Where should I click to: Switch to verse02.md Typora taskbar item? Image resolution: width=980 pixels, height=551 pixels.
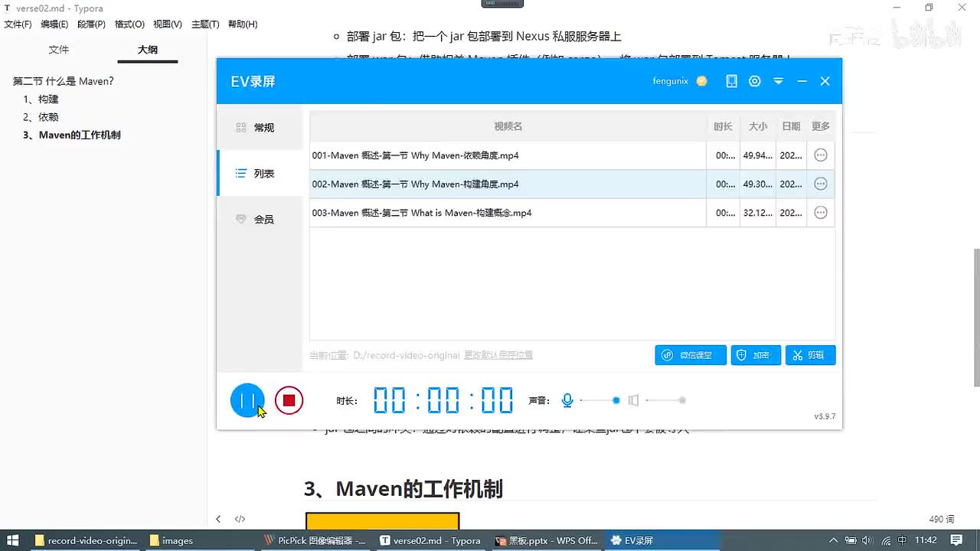click(431, 540)
